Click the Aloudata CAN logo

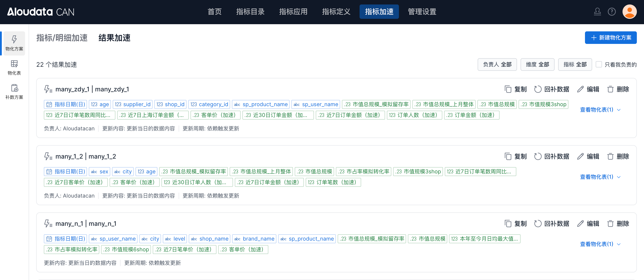[40, 11]
